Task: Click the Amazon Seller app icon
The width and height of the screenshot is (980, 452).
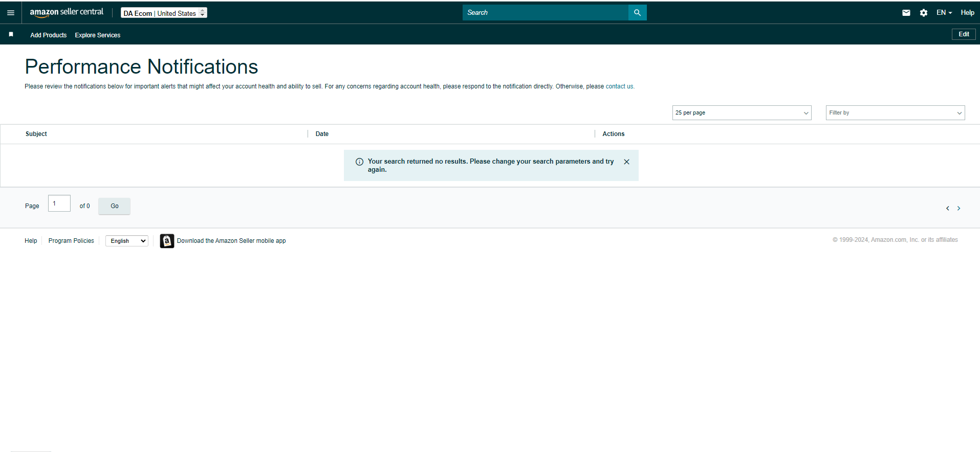Action: pyautogui.click(x=167, y=241)
